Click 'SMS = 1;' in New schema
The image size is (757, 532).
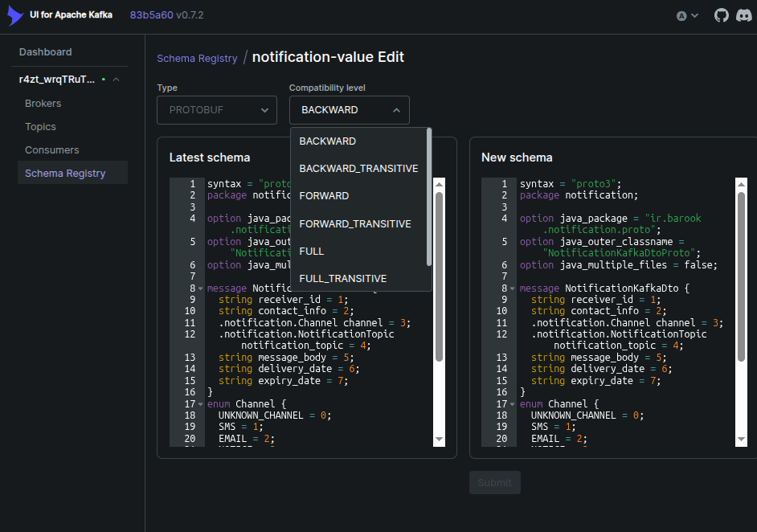[x=553, y=428]
